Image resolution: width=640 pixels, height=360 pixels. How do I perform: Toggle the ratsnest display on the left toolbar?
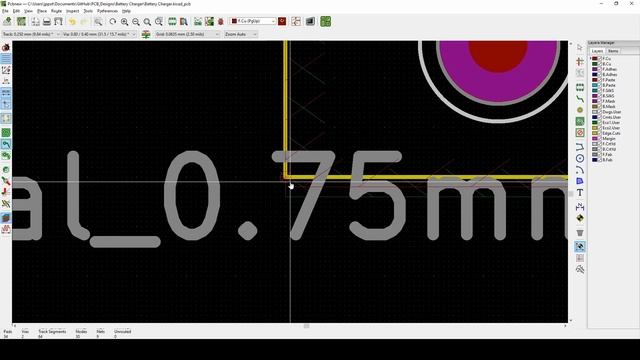[x=6, y=119]
